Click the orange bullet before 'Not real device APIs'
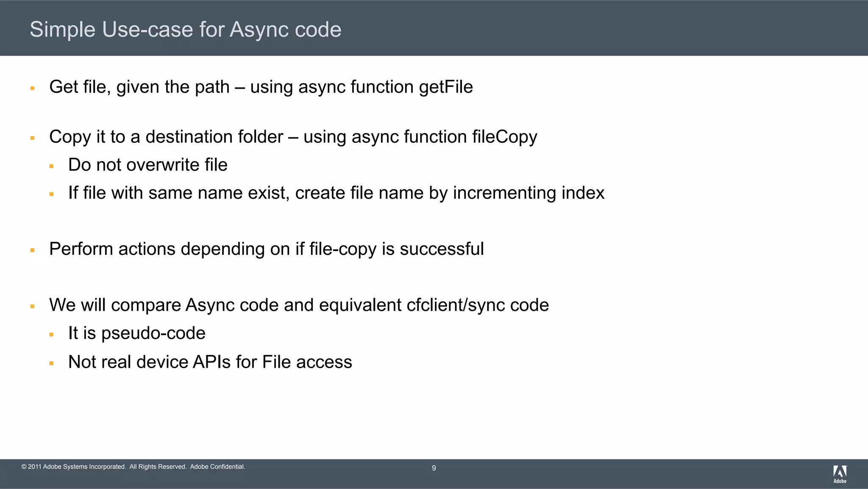The image size is (868, 489). 51,363
